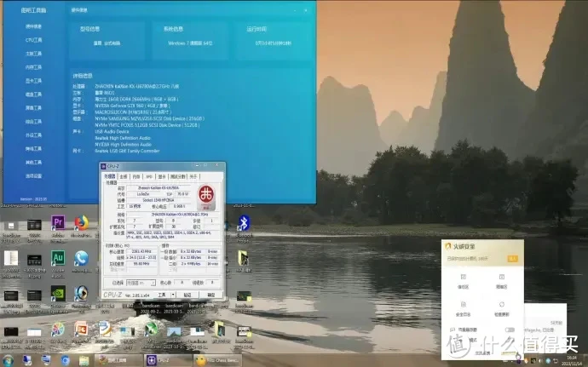
Task: Click 检查更新 in the Huorong popup
Action: (502, 308)
